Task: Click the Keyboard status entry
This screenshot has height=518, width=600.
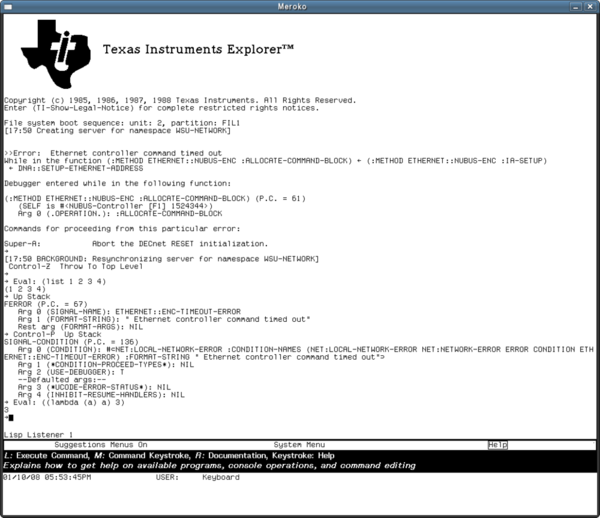Action: coord(221,477)
